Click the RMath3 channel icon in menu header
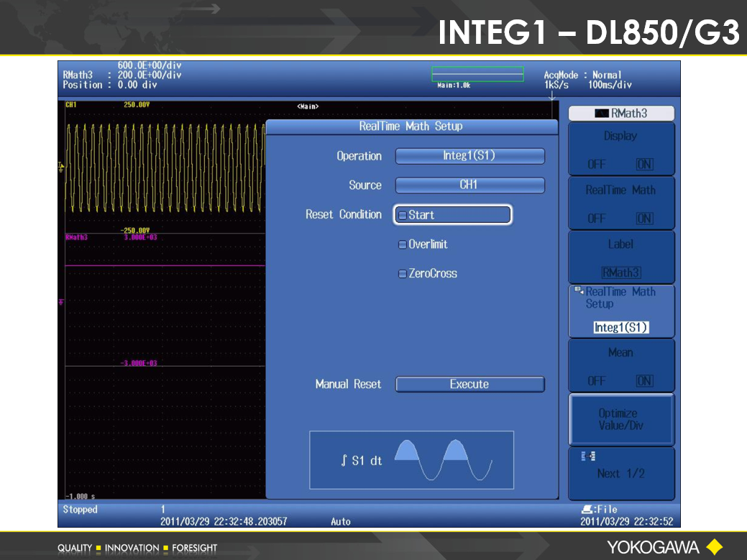The width and height of the screenshot is (747, 560). (602, 114)
